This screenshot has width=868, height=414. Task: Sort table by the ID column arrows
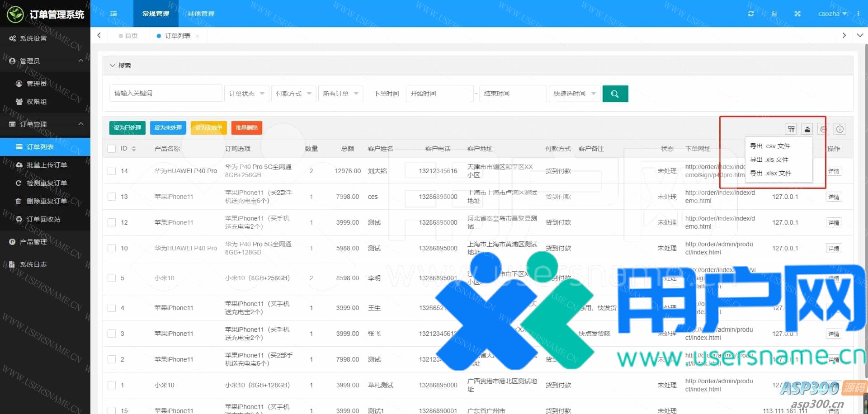pos(133,149)
